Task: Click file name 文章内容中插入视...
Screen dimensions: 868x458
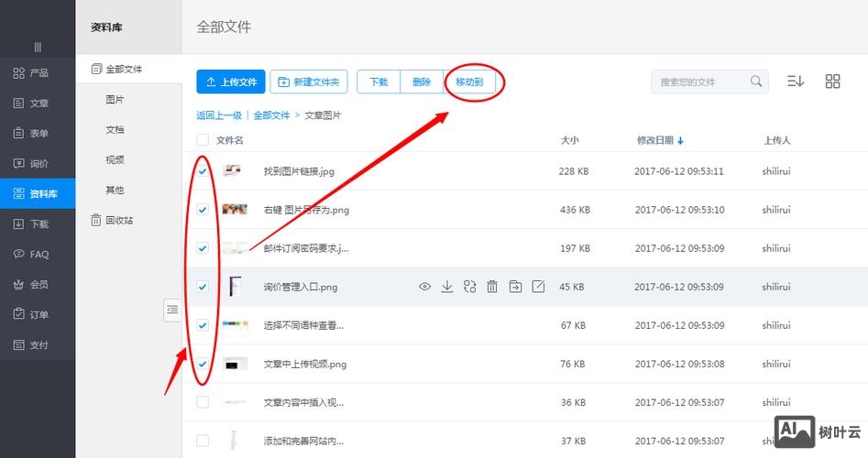Action: tap(303, 403)
